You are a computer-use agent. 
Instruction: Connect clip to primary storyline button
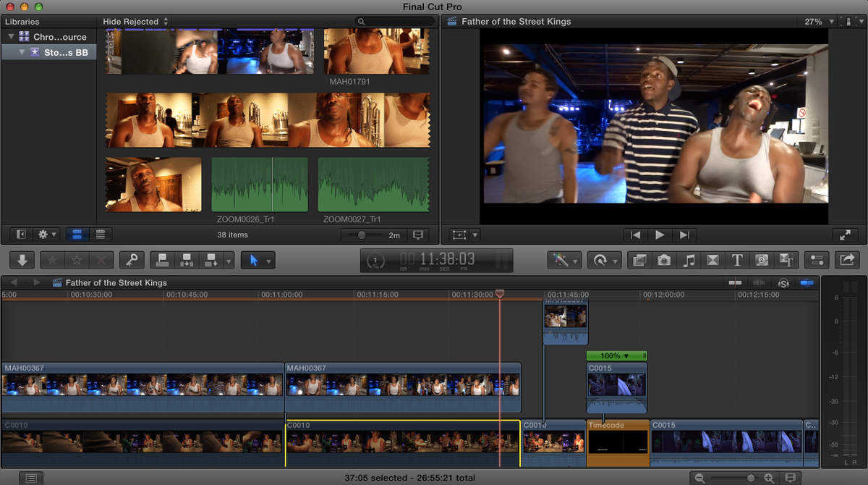click(x=163, y=261)
